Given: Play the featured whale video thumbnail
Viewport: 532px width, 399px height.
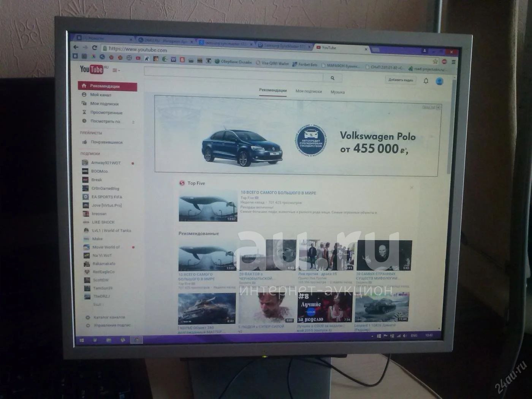Looking at the screenshot, I should 208,206.
